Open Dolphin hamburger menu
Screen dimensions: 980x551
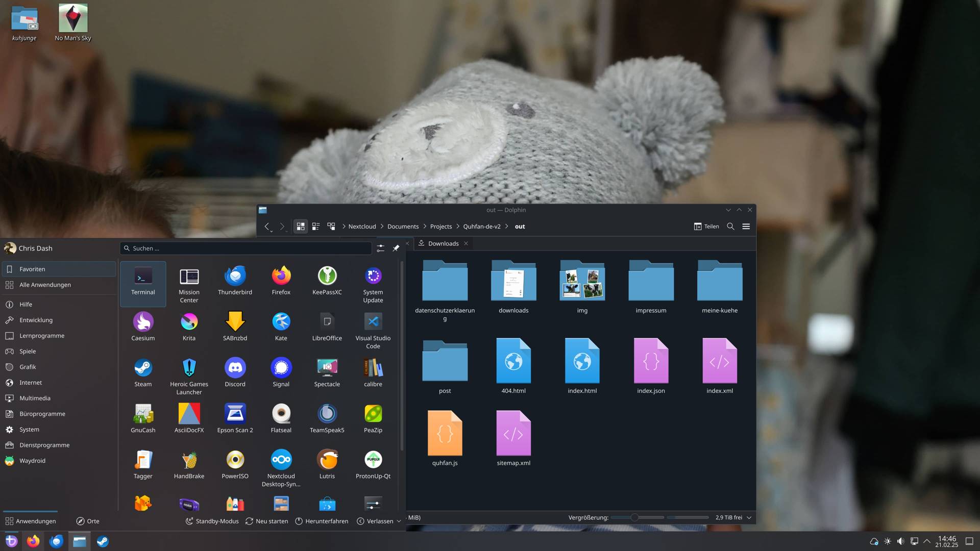[746, 226]
